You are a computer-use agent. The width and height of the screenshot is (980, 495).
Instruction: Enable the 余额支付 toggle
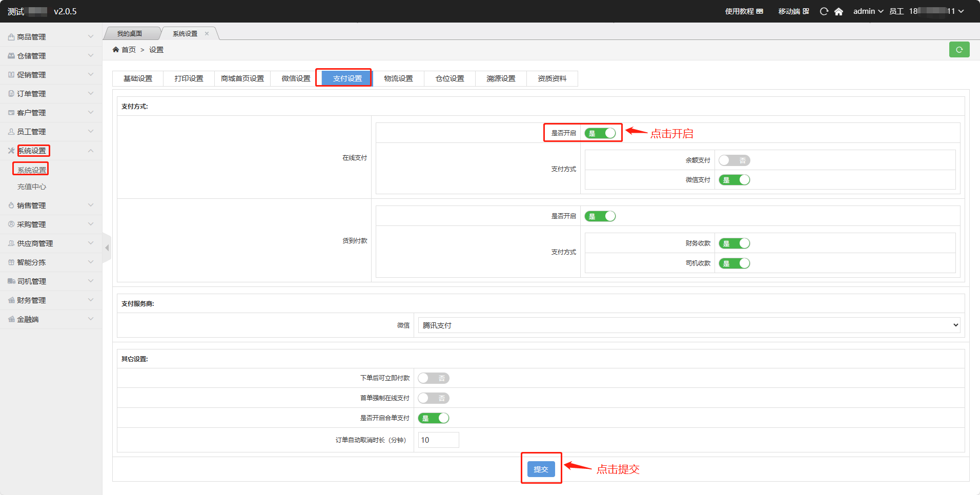(734, 160)
